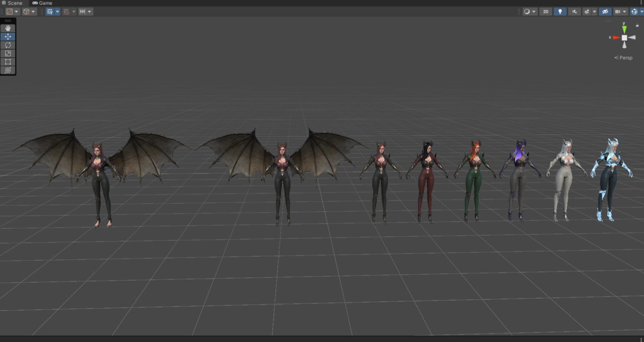Click the gray bottom gizmo cone
Screen dimensions: 644x342
point(624,46)
